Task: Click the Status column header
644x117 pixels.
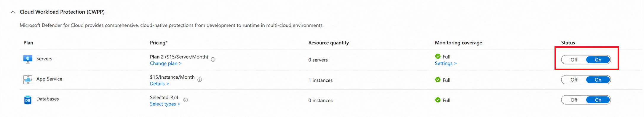Action: [568, 42]
